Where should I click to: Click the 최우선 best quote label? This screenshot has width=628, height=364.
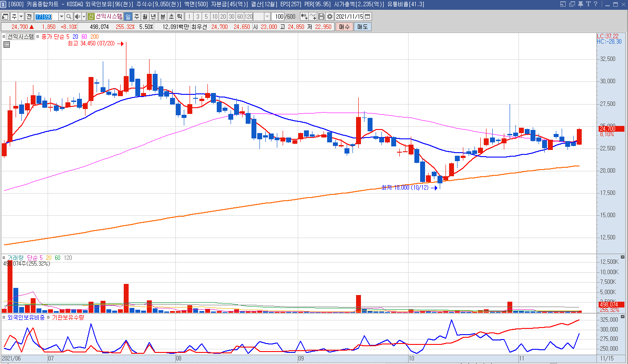pyautogui.click(x=199, y=27)
